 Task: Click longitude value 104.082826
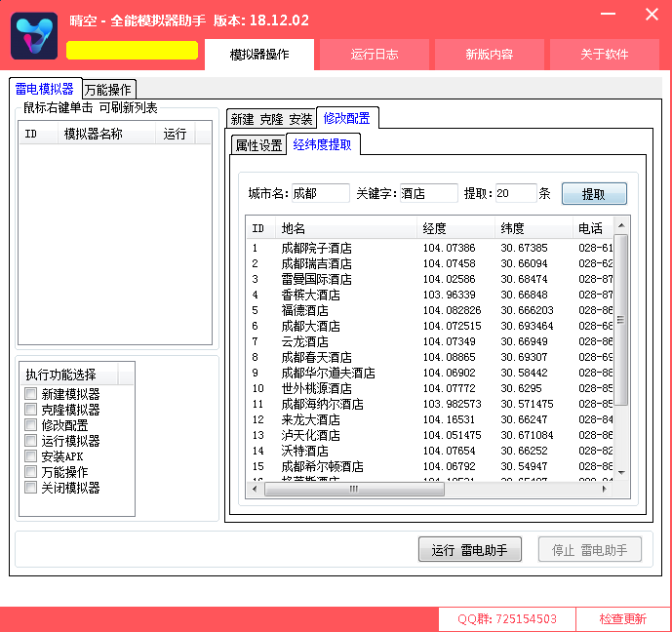453,310
